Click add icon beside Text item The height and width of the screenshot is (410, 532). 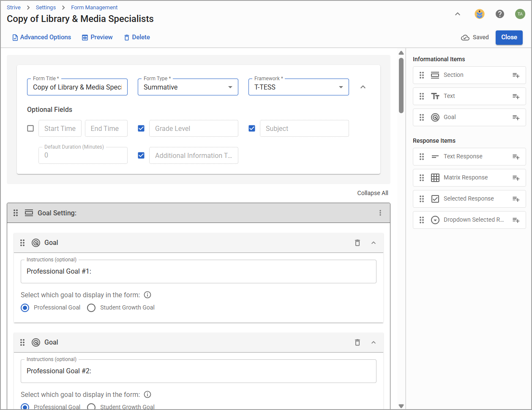point(516,96)
